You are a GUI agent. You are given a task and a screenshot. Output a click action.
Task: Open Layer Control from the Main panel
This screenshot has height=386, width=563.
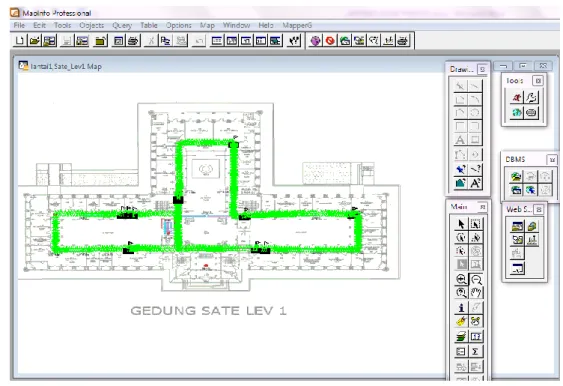(x=461, y=336)
